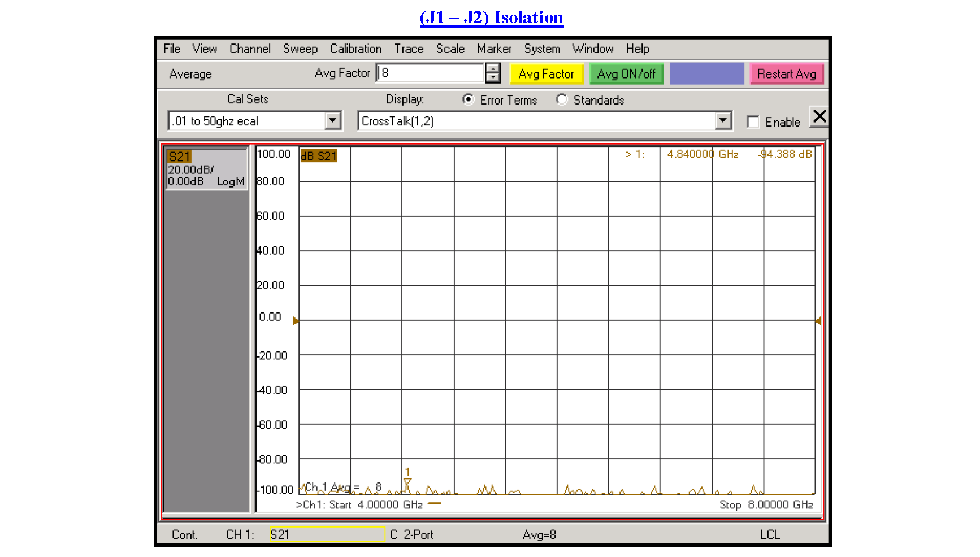The width and height of the screenshot is (980, 557).
Task: Open the Cal Sets dropdown
Action: pyautogui.click(x=334, y=120)
